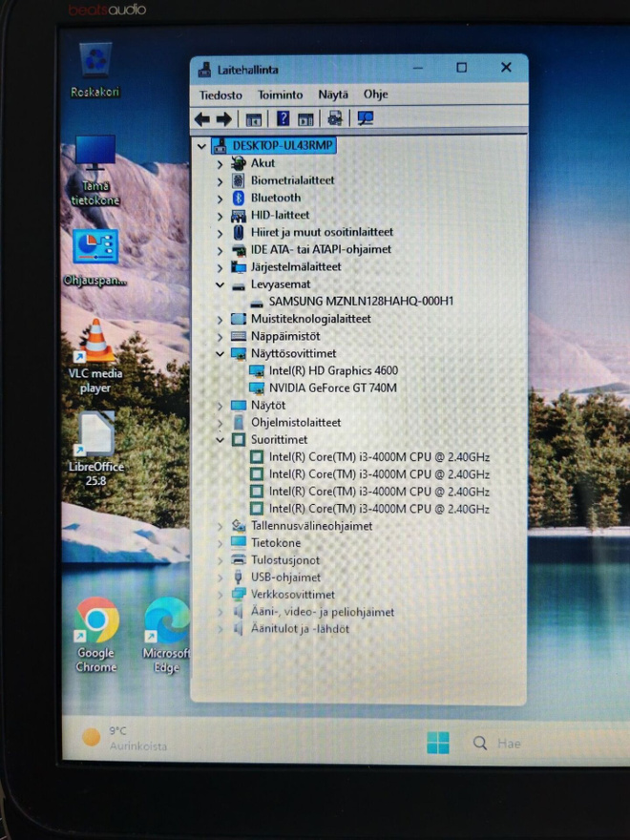
Task: Click the Back arrow in Laitehallinta toolbar
Action: coord(202,119)
